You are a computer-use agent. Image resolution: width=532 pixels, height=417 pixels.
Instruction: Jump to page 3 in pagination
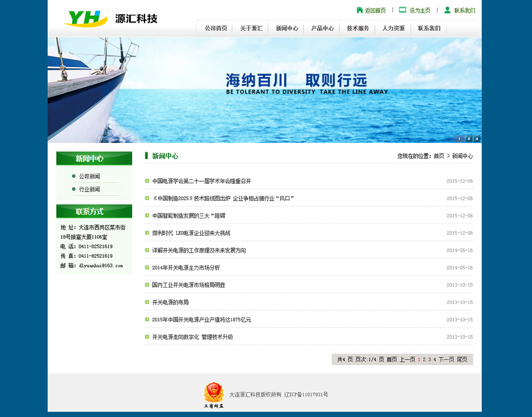pos(430,359)
